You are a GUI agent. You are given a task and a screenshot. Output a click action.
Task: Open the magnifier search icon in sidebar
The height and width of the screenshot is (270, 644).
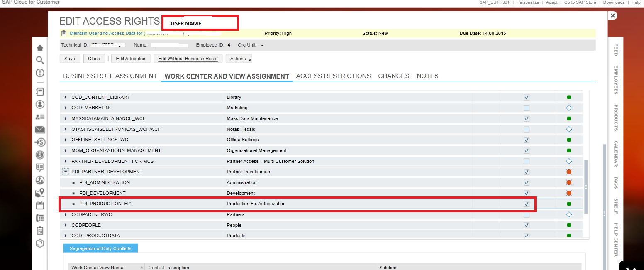40,61
